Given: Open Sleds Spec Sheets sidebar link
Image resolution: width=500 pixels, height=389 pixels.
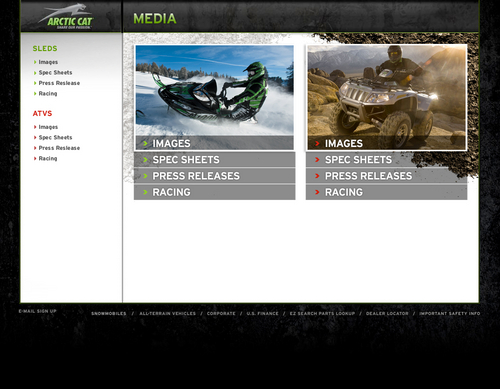Looking at the screenshot, I should pos(55,72).
